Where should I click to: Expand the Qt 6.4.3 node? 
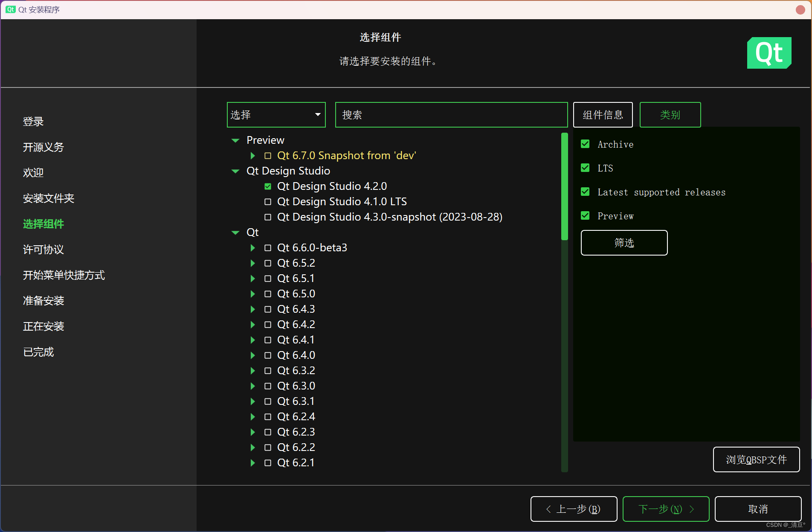click(x=252, y=309)
